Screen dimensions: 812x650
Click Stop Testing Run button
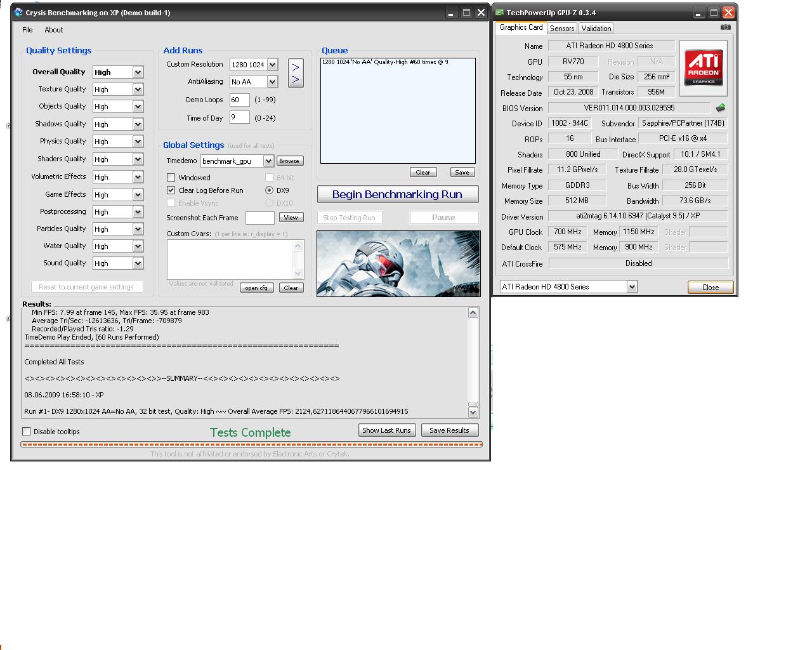pos(349,217)
